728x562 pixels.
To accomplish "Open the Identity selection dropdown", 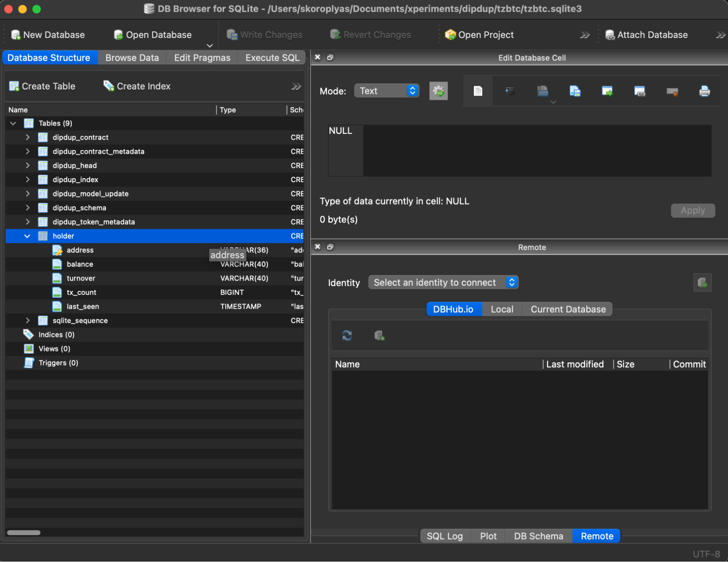I will (x=443, y=282).
